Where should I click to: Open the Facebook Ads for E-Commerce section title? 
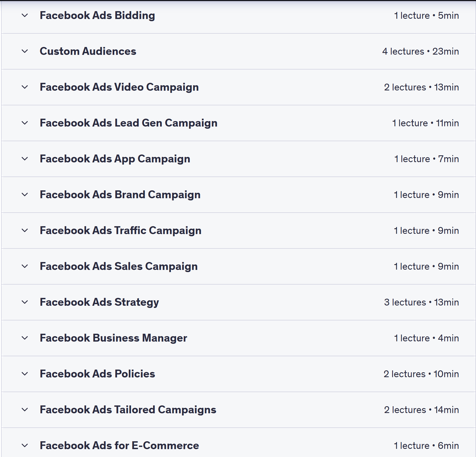tap(119, 446)
